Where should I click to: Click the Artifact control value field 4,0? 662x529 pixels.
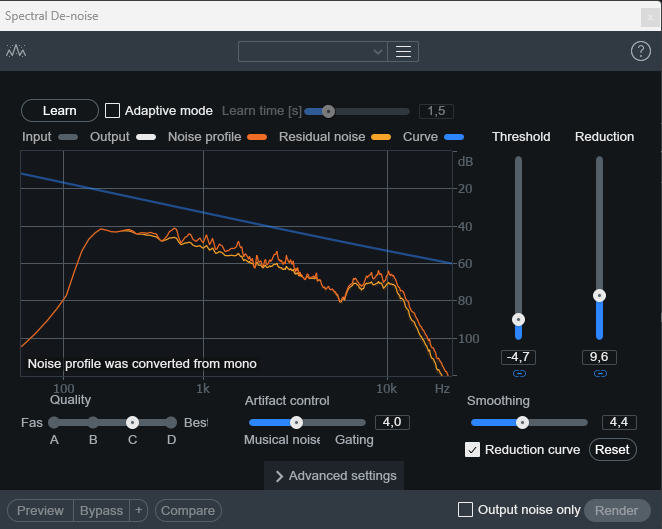click(x=392, y=422)
